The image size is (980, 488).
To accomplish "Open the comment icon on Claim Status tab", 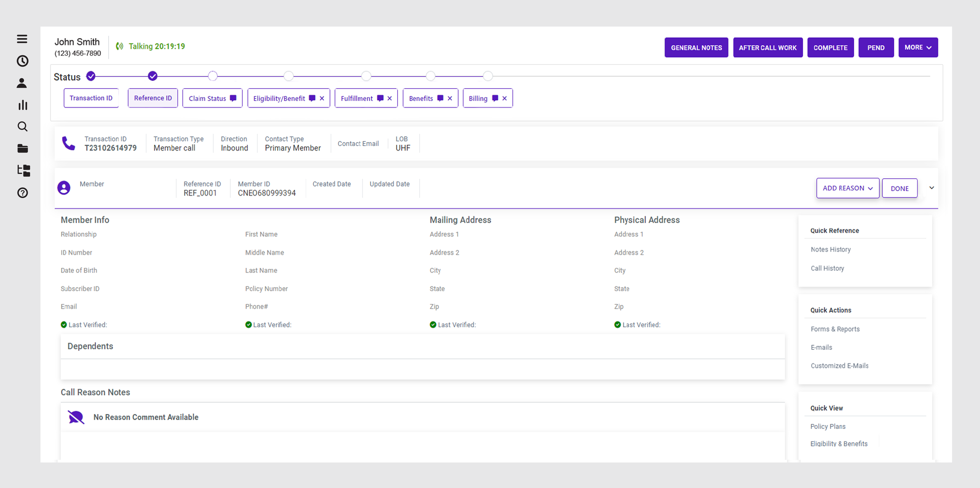I will coord(233,98).
